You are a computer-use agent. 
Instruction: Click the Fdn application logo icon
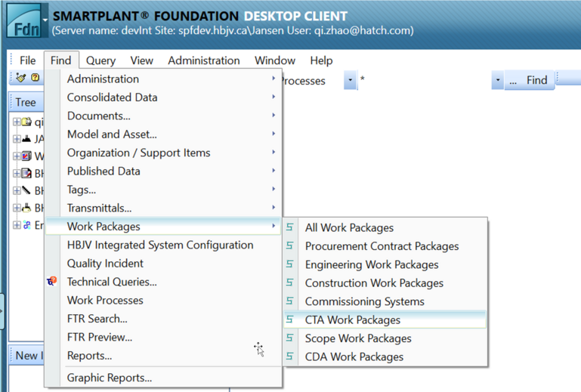pyautogui.click(x=23, y=20)
